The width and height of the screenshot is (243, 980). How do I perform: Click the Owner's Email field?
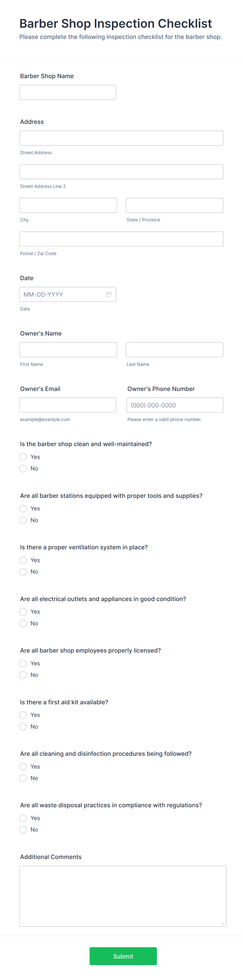(67, 405)
